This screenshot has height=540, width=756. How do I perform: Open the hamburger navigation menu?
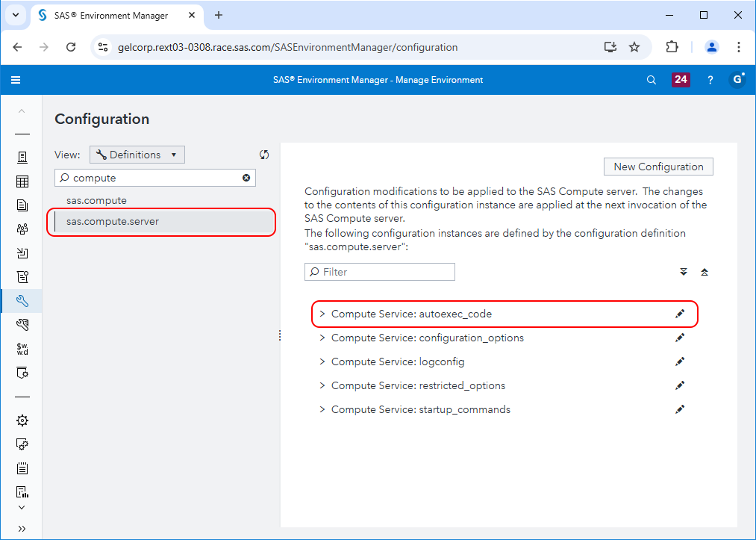coord(16,79)
